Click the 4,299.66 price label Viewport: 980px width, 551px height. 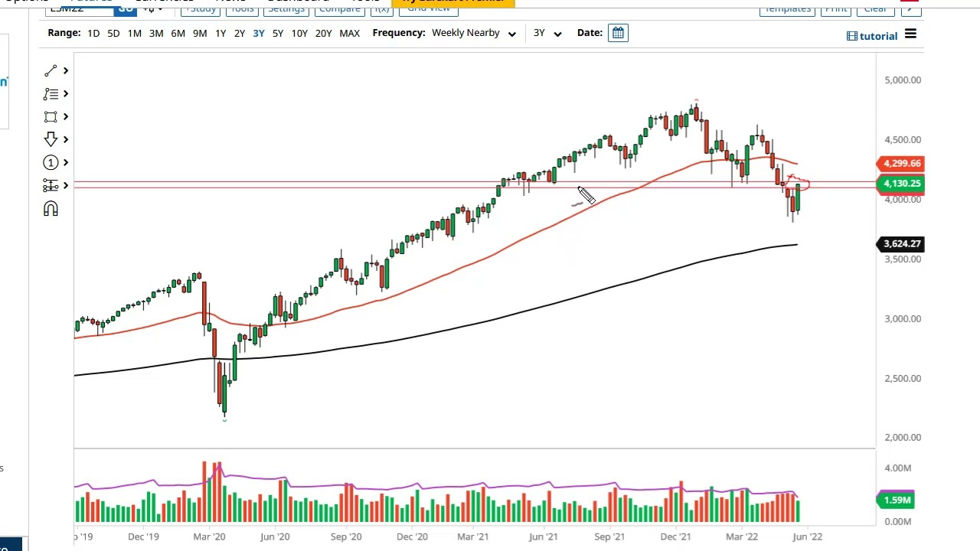[x=901, y=163]
